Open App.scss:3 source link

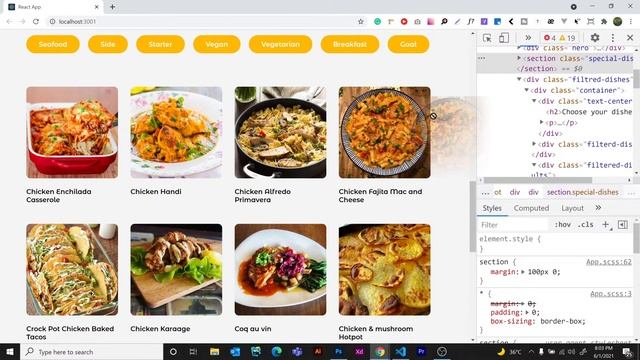611,294
